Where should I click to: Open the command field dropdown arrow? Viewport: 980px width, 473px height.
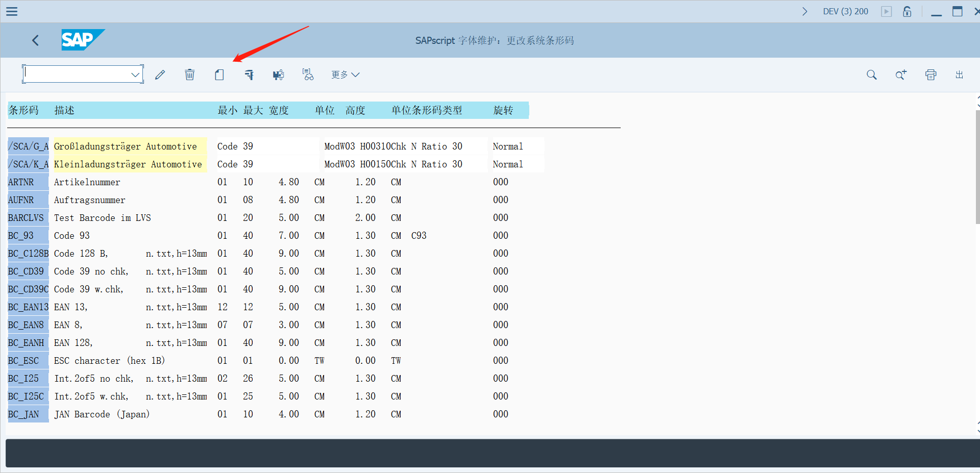click(x=135, y=74)
